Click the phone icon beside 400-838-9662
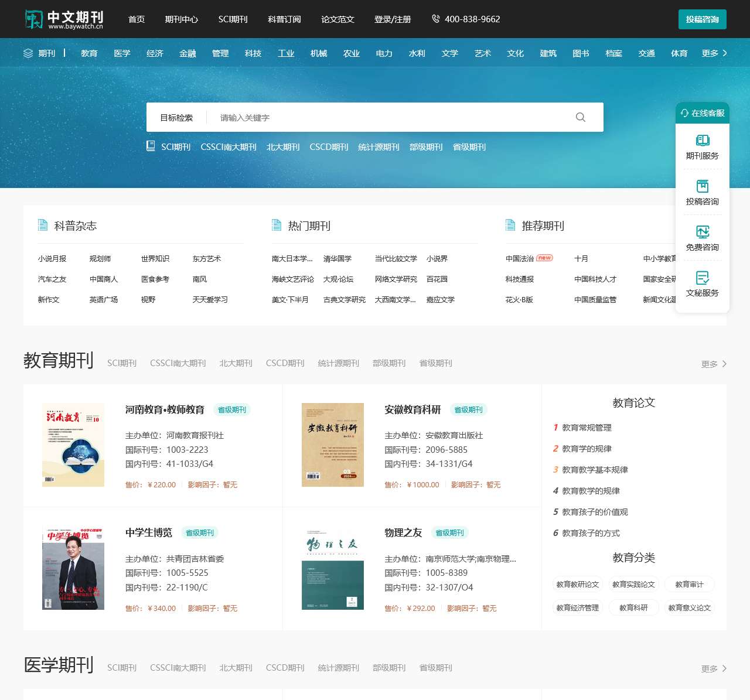Screen dimensions: 750x700 coord(435,19)
